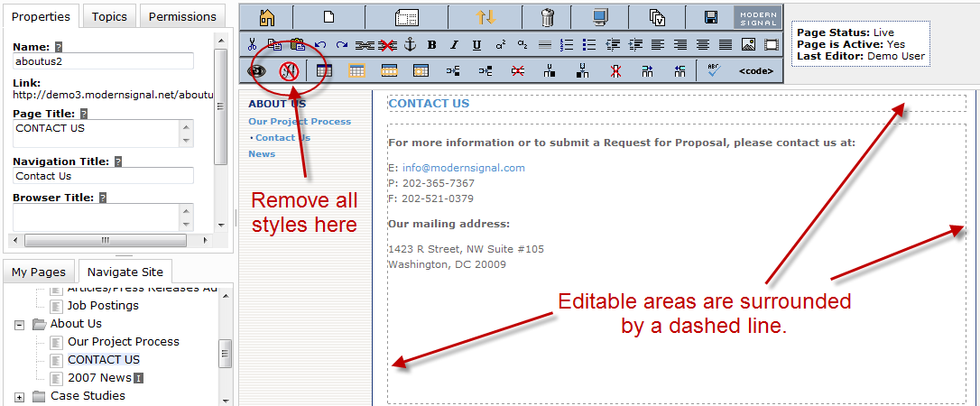Run spell check with ABC checkmark icon
This screenshot has height=406, width=980.
(x=714, y=70)
